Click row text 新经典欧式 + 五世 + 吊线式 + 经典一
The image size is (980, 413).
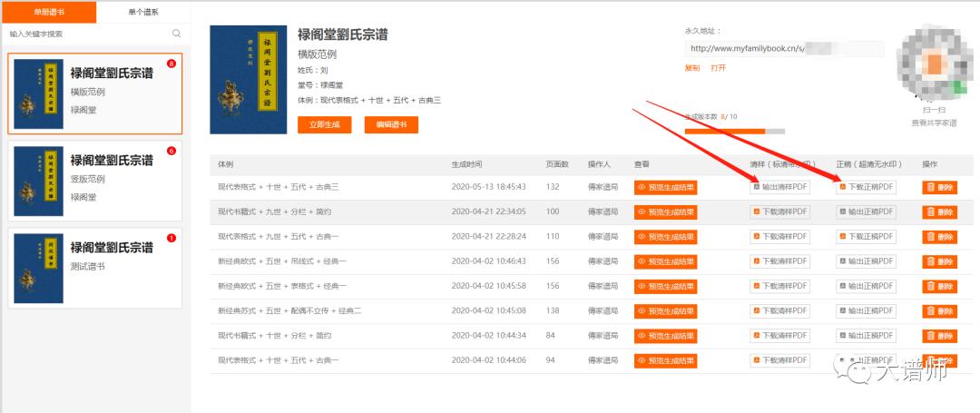point(282,261)
